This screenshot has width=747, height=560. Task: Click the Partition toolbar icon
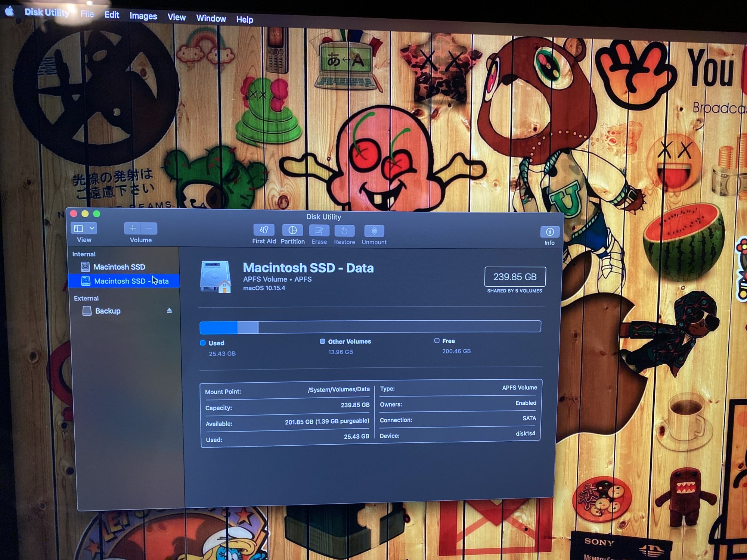pos(292,230)
